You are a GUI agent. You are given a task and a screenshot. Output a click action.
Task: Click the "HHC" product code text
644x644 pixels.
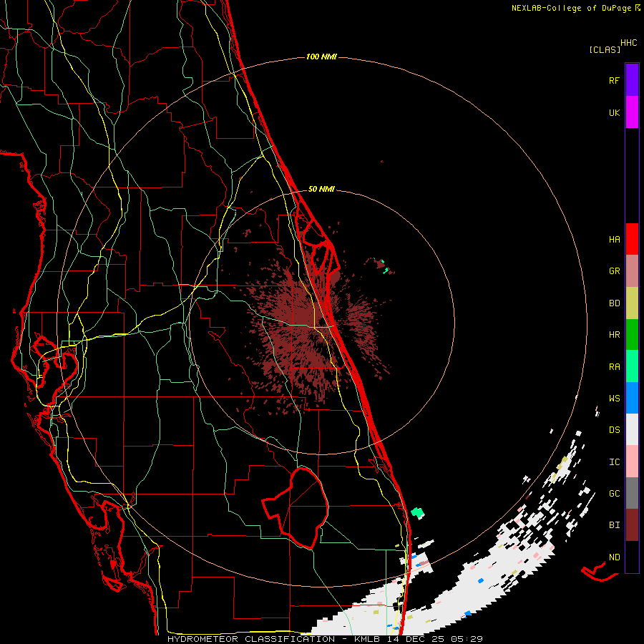pyautogui.click(x=629, y=43)
